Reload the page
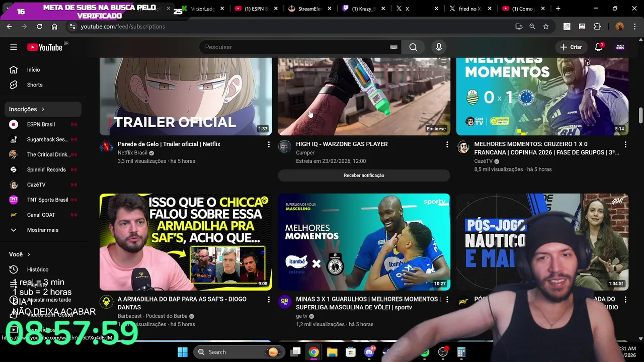 coord(39,27)
